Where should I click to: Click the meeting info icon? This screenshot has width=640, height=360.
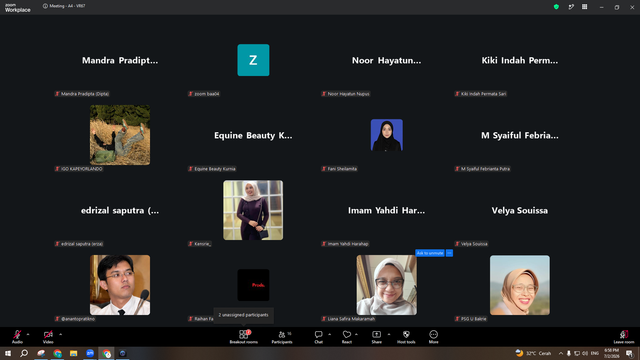pyautogui.click(x=45, y=6)
